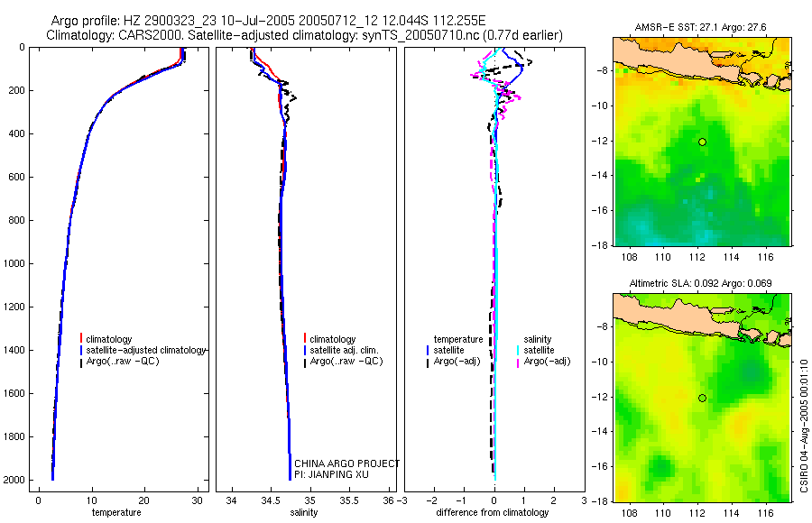Click the temperature axis tick label 30

(197, 500)
